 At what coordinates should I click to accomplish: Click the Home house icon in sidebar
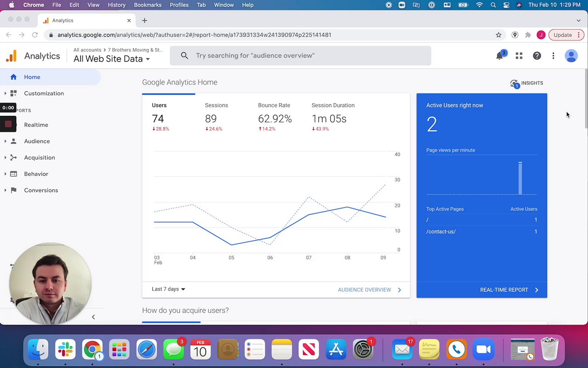pos(13,77)
